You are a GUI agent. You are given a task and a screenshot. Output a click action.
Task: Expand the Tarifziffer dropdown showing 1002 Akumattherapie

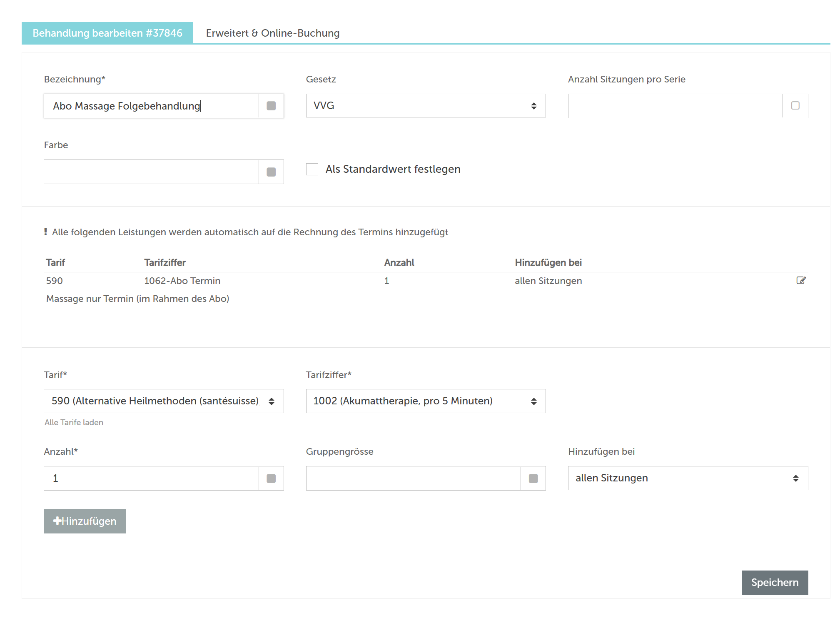point(425,401)
